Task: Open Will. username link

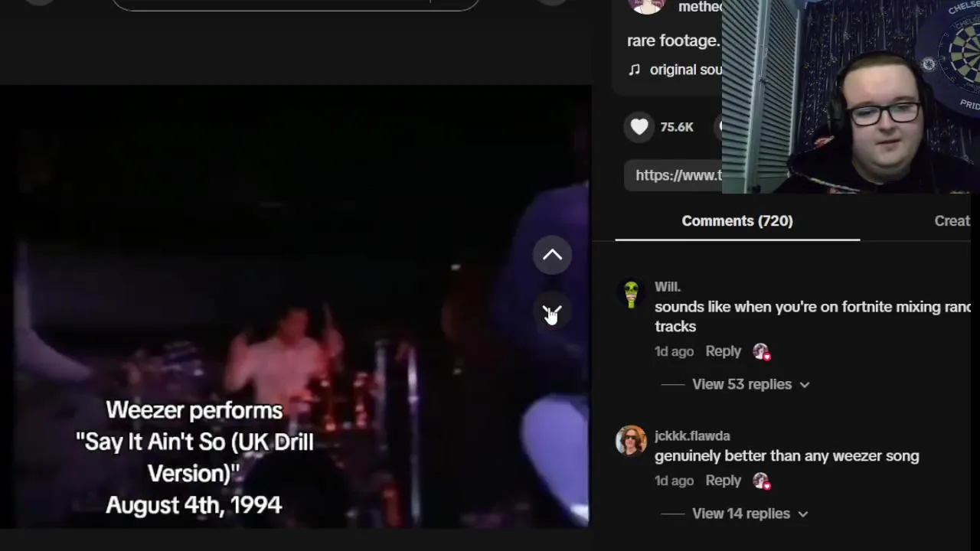Action: (x=668, y=286)
